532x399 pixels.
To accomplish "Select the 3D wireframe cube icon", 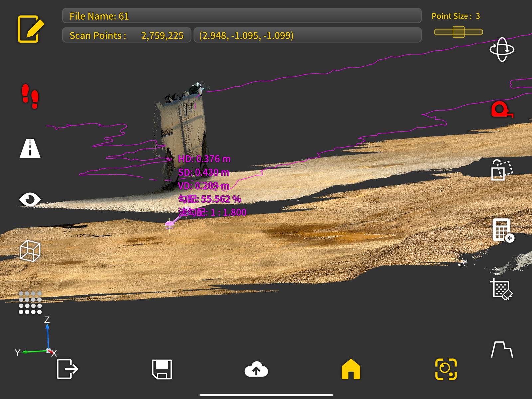I will tap(30, 251).
